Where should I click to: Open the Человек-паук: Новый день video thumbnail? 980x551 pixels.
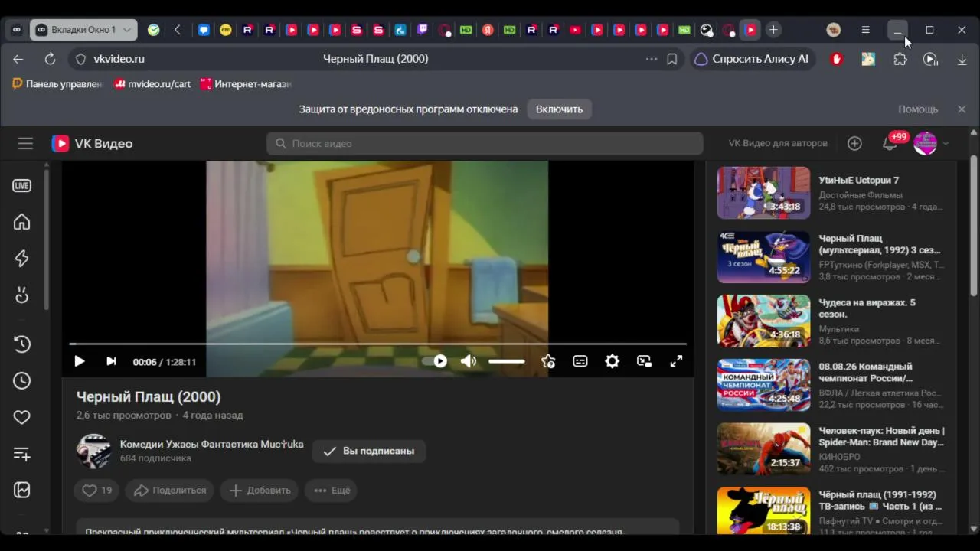763,448
